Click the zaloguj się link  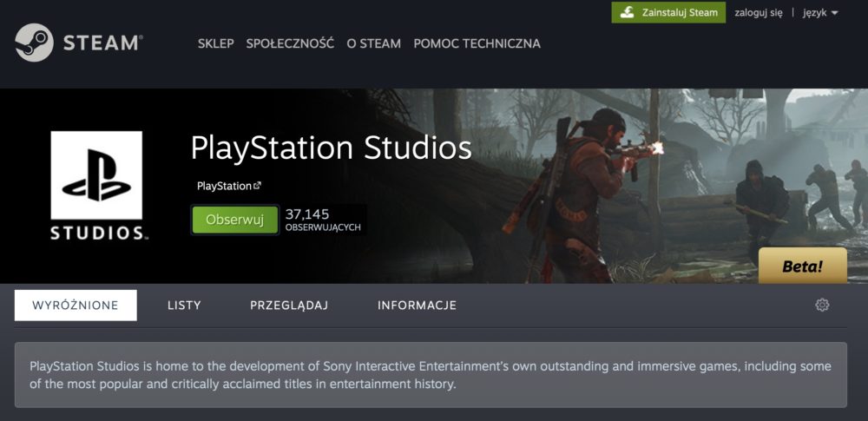(759, 13)
